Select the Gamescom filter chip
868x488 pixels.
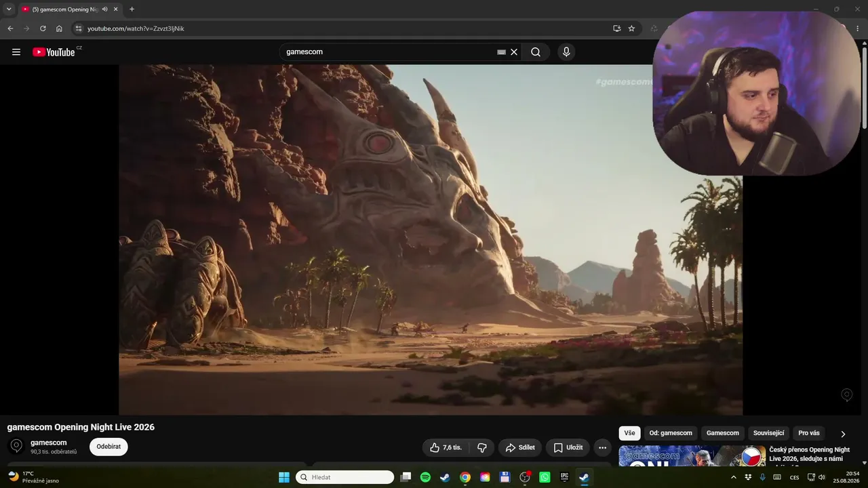pyautogui.click(x=723, y=433)
